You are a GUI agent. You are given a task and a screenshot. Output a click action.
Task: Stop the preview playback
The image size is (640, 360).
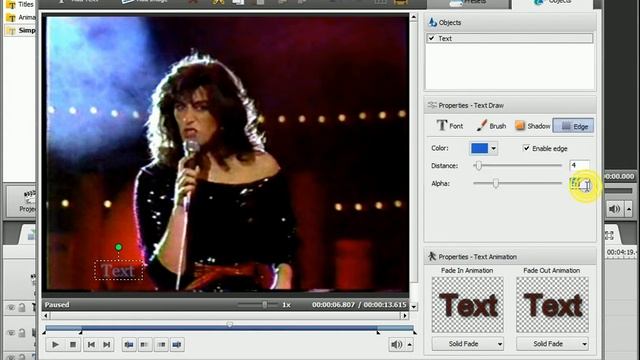pyautogui.click(x=73, y=344)
